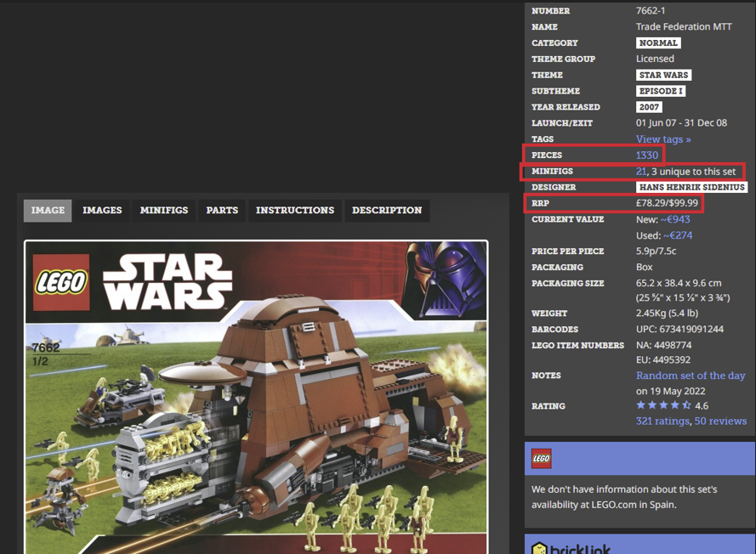Switch to the IMAGES tab
The image size is (756, 554).
click(102, 211)
